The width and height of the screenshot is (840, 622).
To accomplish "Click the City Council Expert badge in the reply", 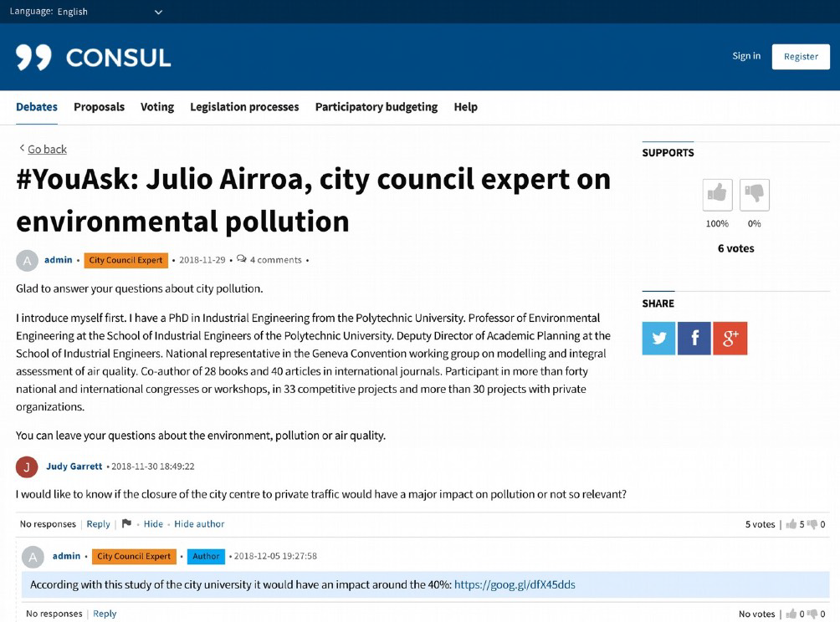I will click(134, 557).
